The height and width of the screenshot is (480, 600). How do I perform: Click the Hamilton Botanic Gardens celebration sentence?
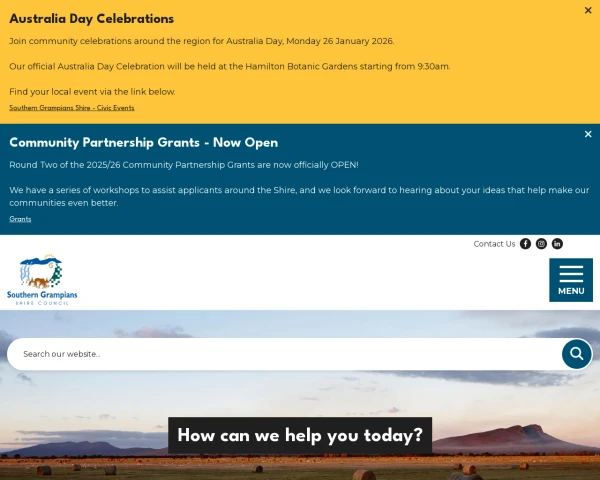[x=229, y=66]
